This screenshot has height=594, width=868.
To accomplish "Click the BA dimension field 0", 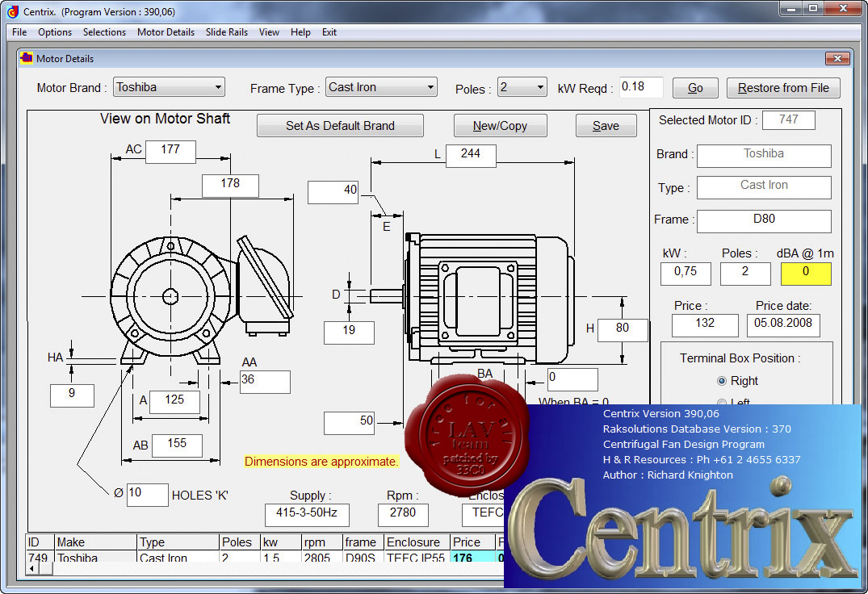I will coord(573,379).
